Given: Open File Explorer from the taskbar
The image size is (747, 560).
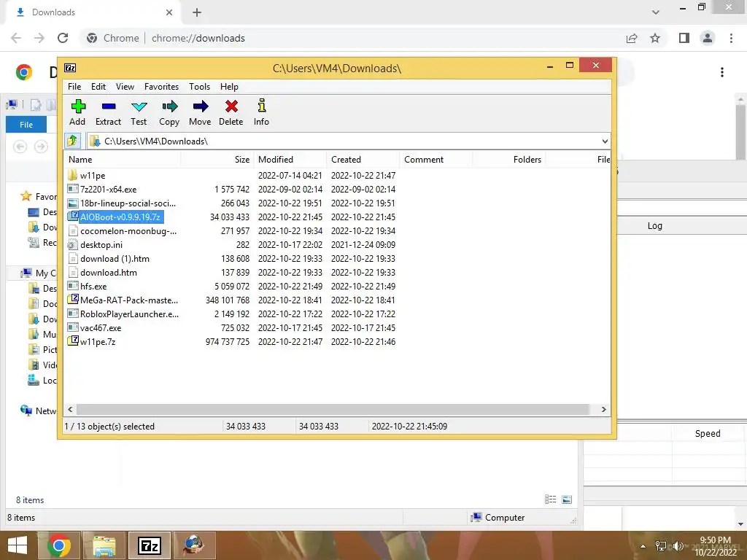Looking at the screenshot, I should point(104,545).
